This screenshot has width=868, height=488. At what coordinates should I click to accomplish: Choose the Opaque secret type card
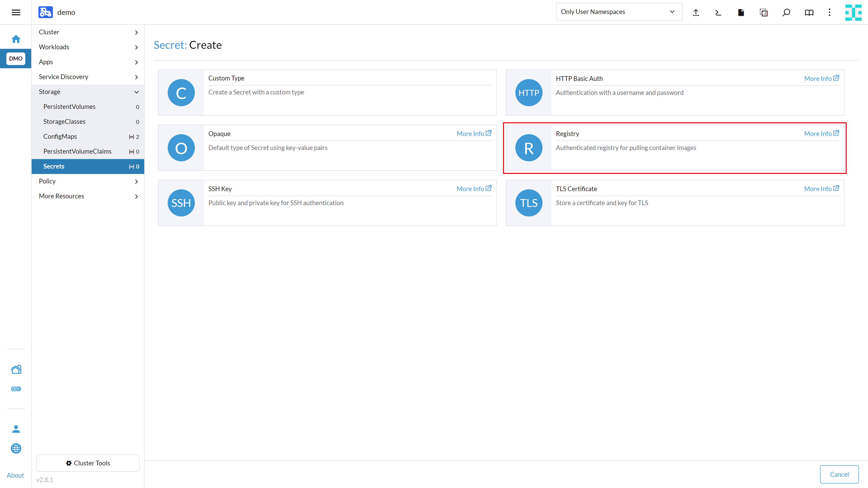[327, 148]
